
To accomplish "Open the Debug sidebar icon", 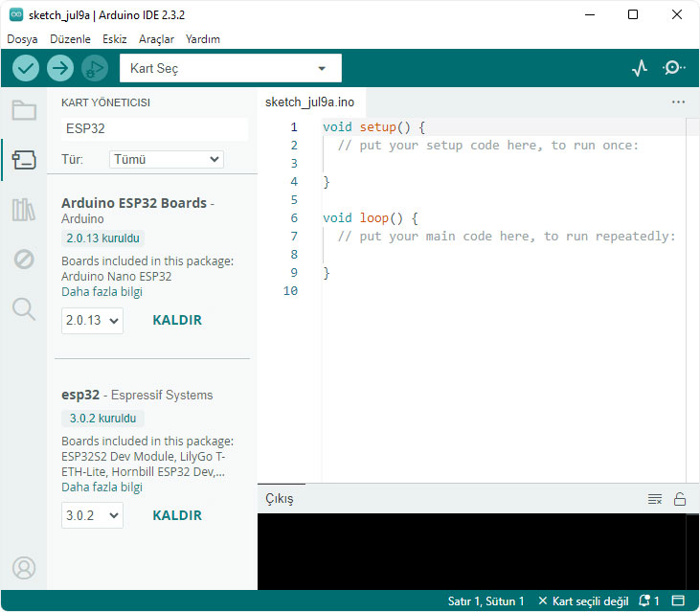I will [24, 259].
